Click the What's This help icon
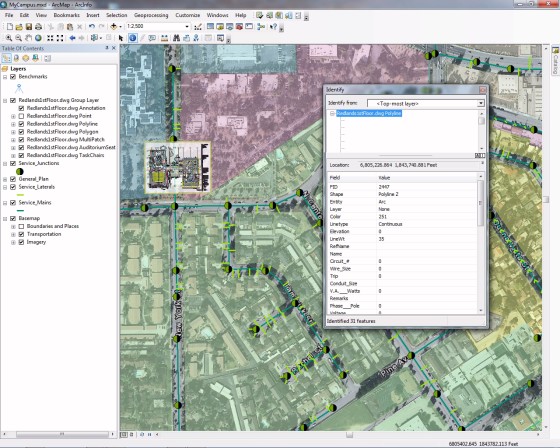 [274, 26]
